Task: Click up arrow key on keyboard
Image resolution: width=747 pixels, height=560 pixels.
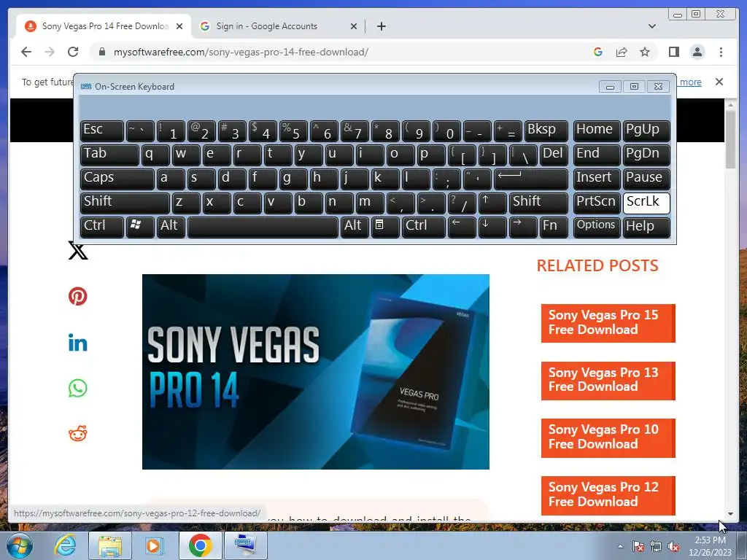Action: (x=492, y=203)
